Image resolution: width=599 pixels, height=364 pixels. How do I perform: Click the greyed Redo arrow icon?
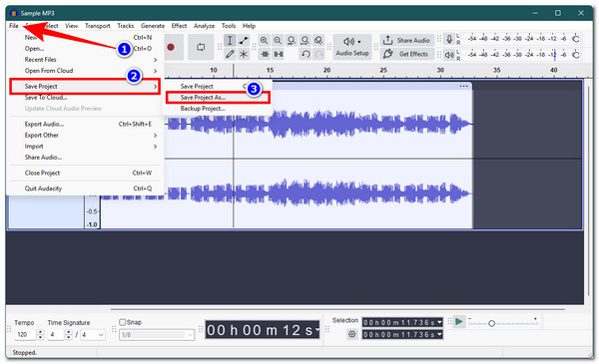pos(319,54)
